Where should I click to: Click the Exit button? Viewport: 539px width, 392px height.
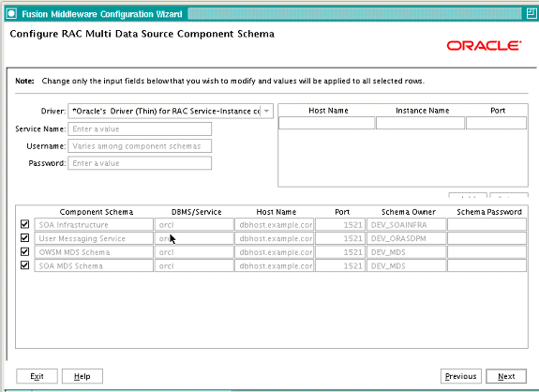point(37,376)
